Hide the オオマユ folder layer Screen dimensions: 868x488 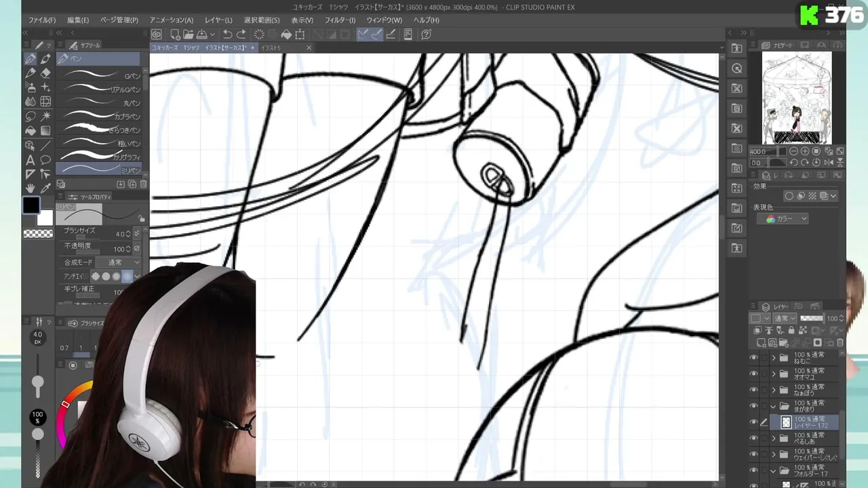753,374
